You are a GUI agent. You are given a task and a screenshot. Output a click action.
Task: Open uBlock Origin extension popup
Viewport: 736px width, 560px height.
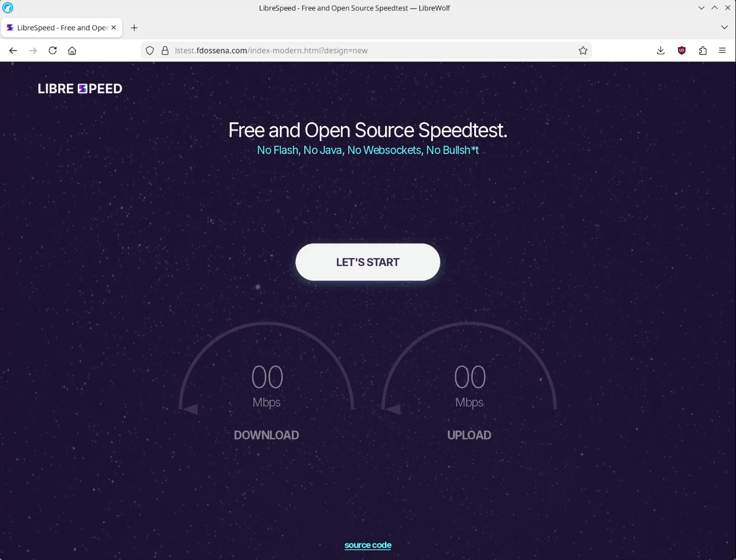[x=682, y=50]
